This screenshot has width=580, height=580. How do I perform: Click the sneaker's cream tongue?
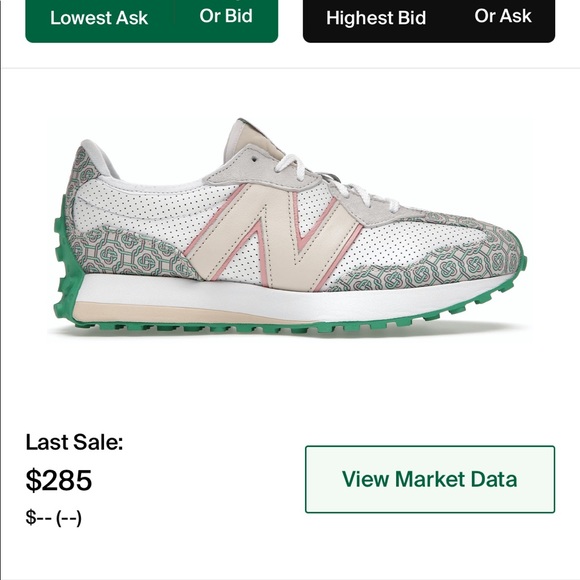coord(253,142)
